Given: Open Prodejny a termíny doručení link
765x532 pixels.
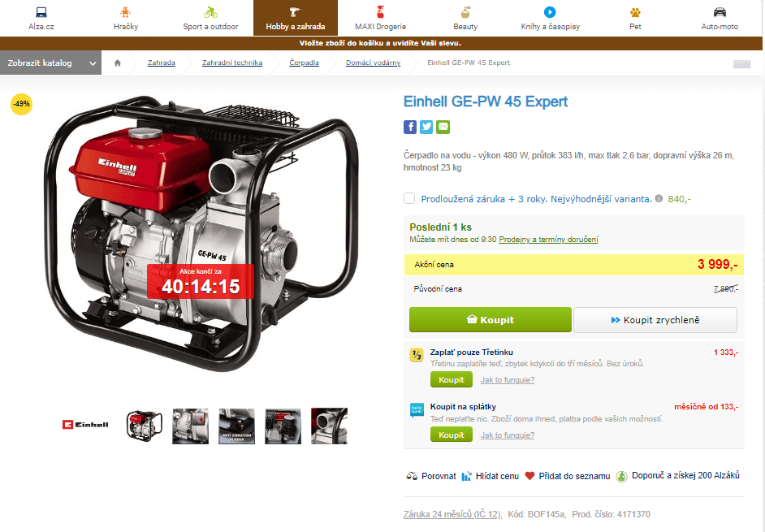Looking at the screenshot, I should pos(548,239).
